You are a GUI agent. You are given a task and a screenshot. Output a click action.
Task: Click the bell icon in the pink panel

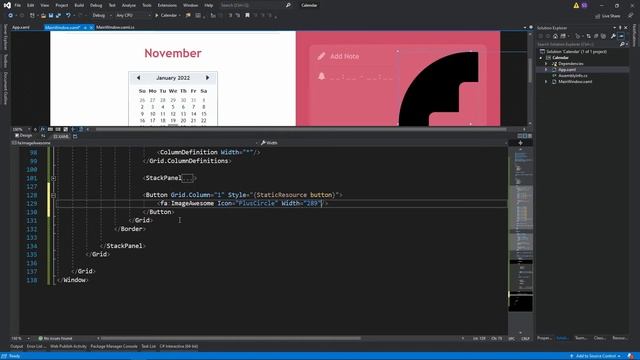(x=322, y=76)
